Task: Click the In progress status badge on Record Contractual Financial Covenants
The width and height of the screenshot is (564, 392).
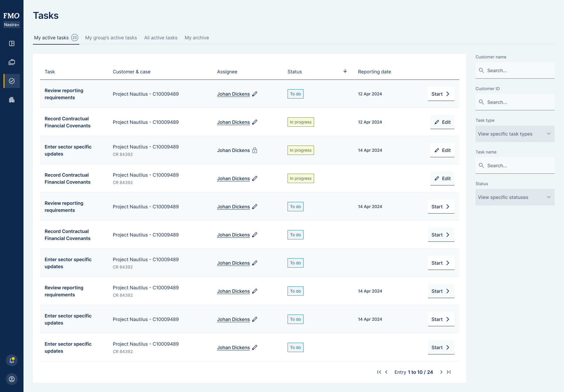Action: point(301,122)
